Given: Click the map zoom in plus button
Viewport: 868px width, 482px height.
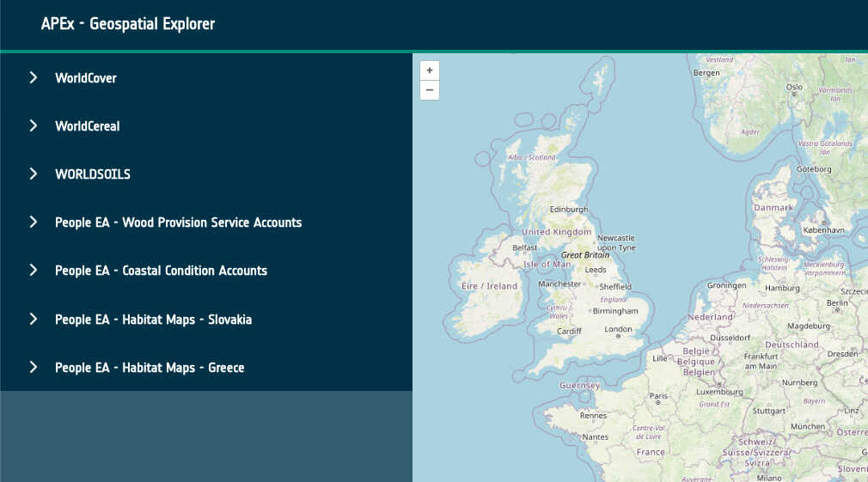Looking at the screenshot, I should tap(430, 70).
